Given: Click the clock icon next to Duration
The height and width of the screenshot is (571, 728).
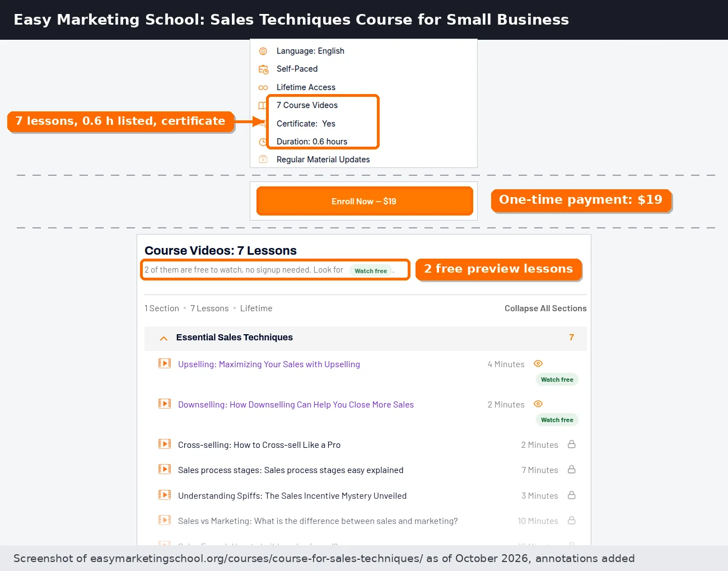Looking at the screenshot, I should point(263,142).
